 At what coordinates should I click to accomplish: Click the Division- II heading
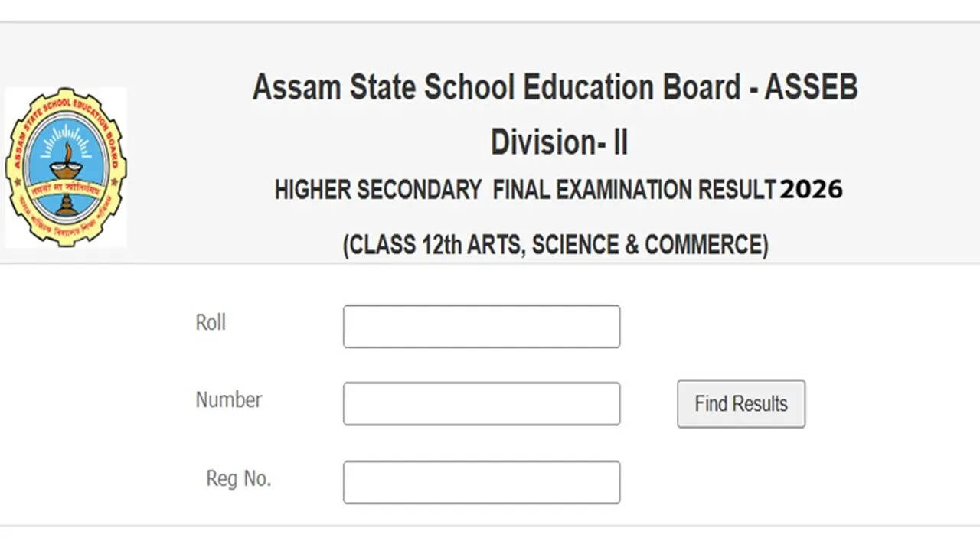(x=559, y=142)
